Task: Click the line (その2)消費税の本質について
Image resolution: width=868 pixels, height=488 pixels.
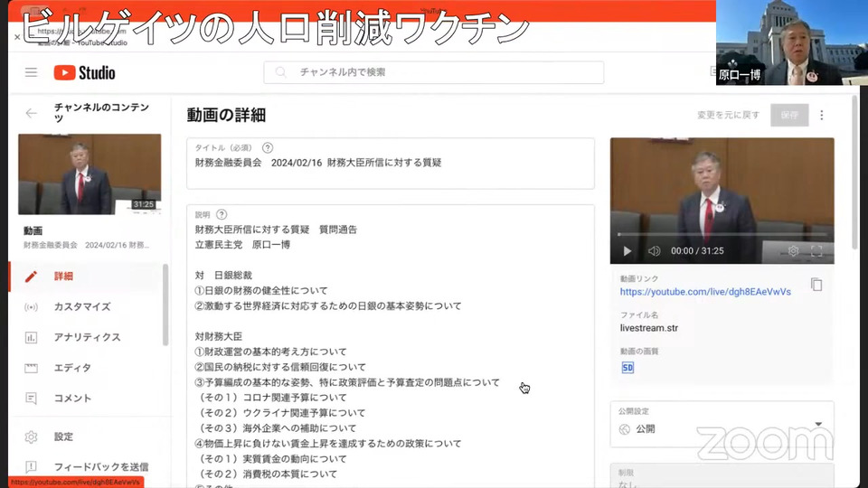Action: (266, 474)
